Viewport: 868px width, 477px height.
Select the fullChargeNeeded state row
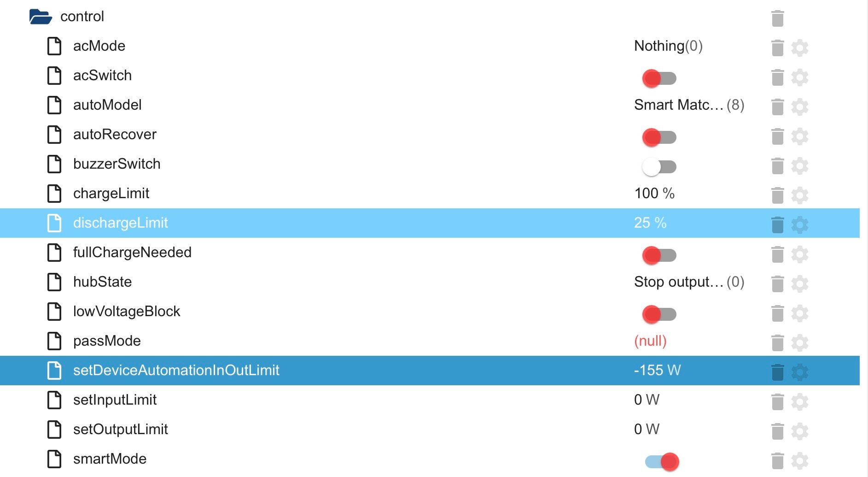click(x=132, y=252)
